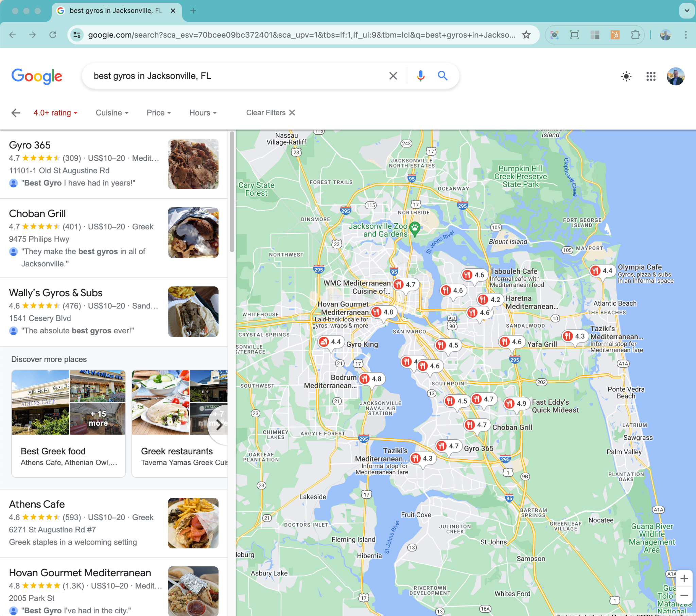
Task: Clear the search box text
Action: pos(393,75)
